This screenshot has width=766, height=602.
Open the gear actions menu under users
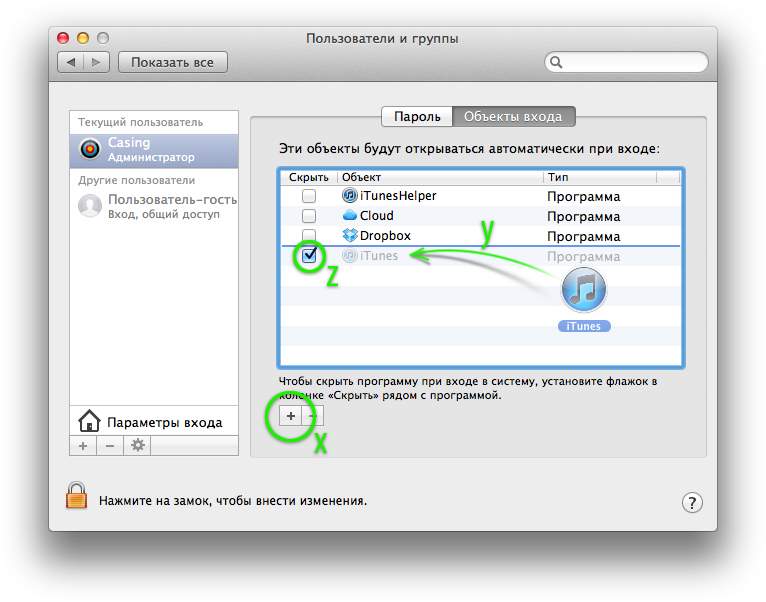point(138,446)
